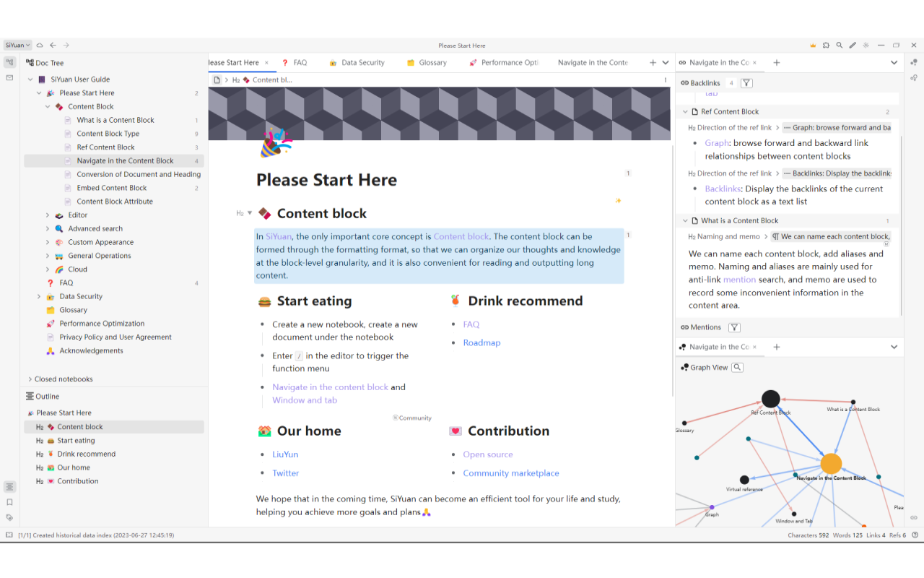Expand the Data Security tree node
Image resolution: width=924 pixels, height=578 pixels.
pyautogui.click(x=39, y=297)
